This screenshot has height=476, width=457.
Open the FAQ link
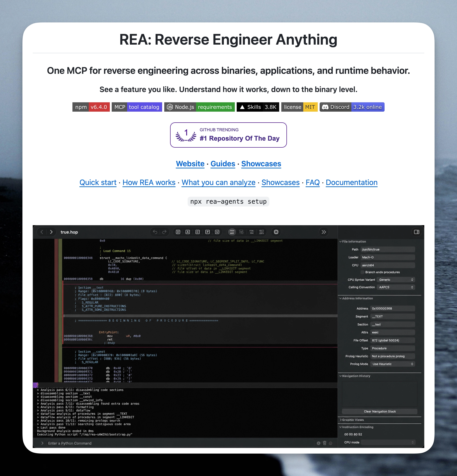pyautogui.click(x=313, y=182)
